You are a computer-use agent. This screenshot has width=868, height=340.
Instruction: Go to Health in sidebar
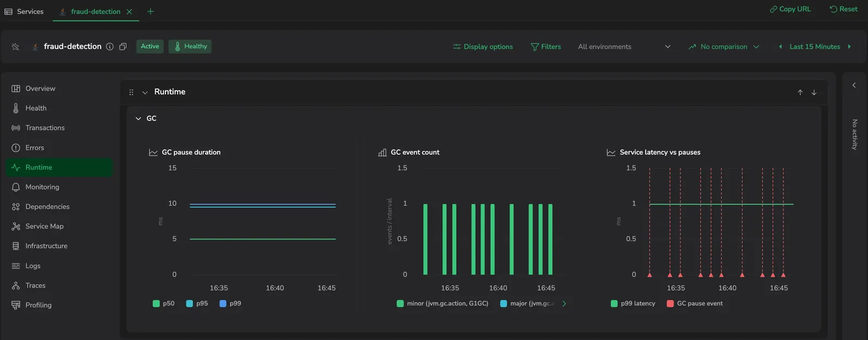(x=60, y=108)
